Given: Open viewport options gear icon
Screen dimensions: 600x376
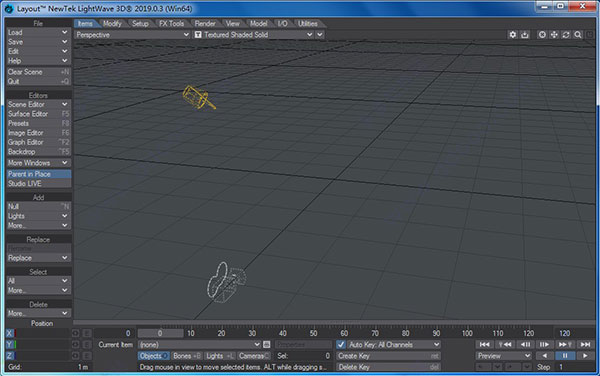Looking at the screenshot, I should click(513, 35).
